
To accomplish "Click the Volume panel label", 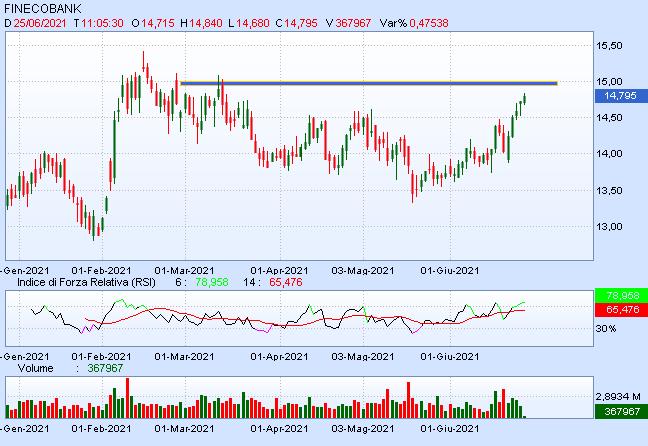I will click(36, 368).
